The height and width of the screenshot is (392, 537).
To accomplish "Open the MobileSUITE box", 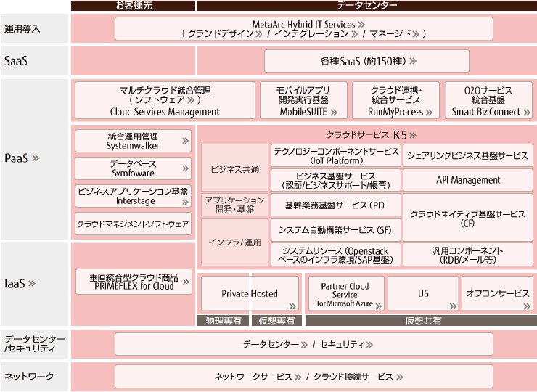I will pyautogui.click(x=303, y=100).
